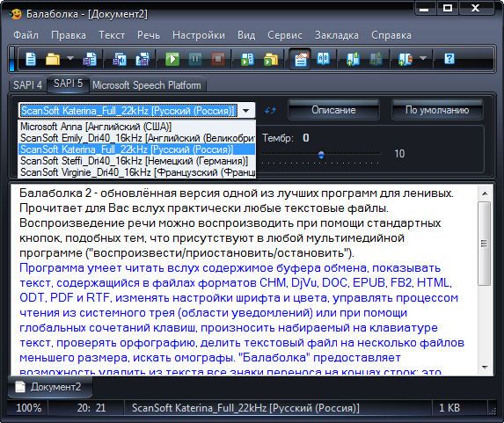Open the Справка menu
Screen dimensions: 504x423
(x=391, y=35)
